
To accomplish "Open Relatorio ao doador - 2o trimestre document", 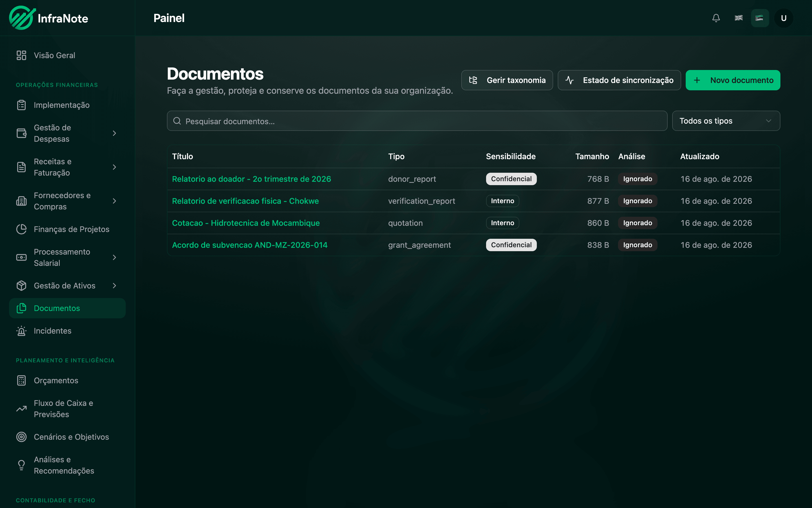I will [251, 179].
